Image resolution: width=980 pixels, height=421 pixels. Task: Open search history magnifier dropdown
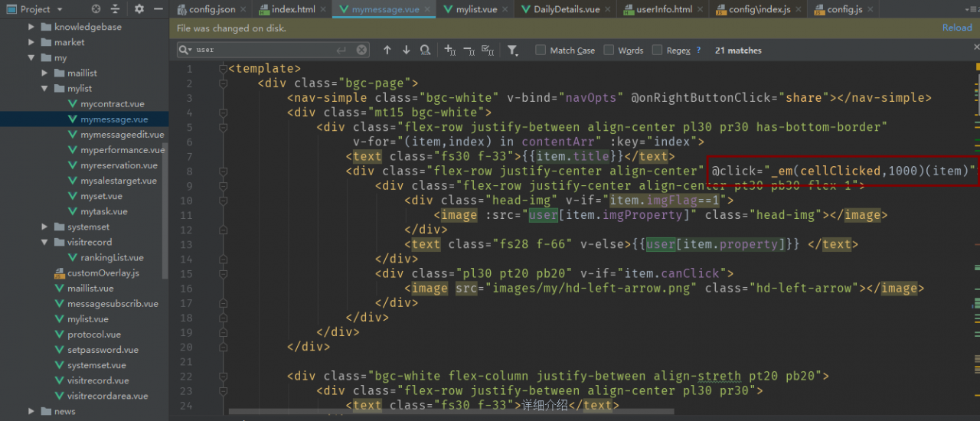pyautogui.click(x=186, y=50)
